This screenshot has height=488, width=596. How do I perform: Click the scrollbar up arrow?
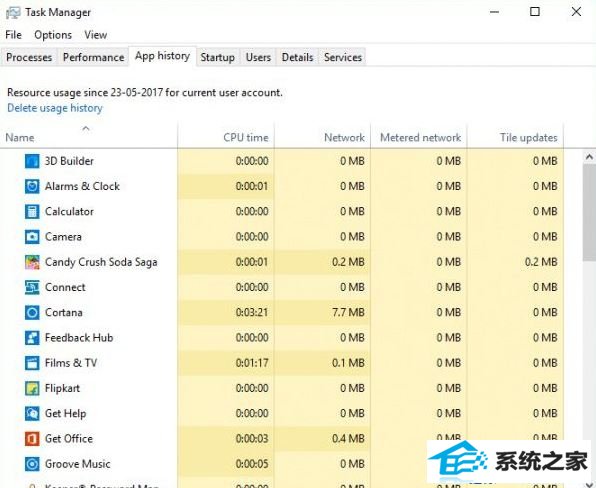point(589,157)
